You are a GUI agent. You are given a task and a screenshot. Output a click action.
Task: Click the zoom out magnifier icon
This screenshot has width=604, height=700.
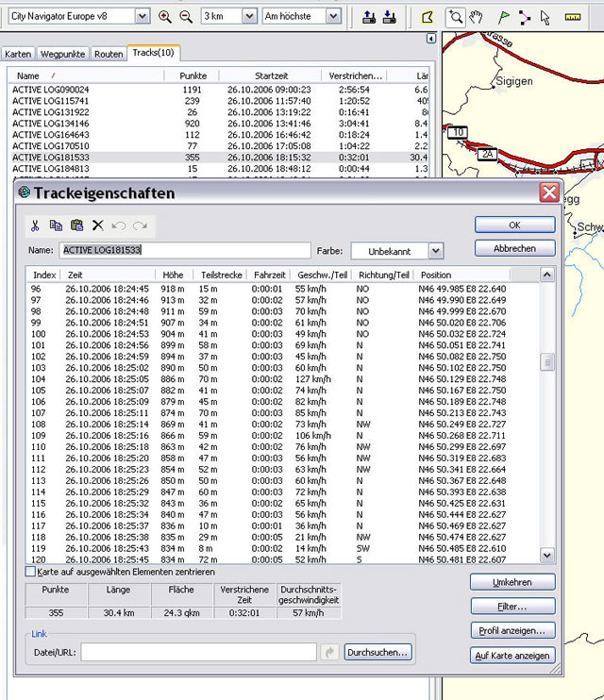pyautogui.click(x=186, y=17)
